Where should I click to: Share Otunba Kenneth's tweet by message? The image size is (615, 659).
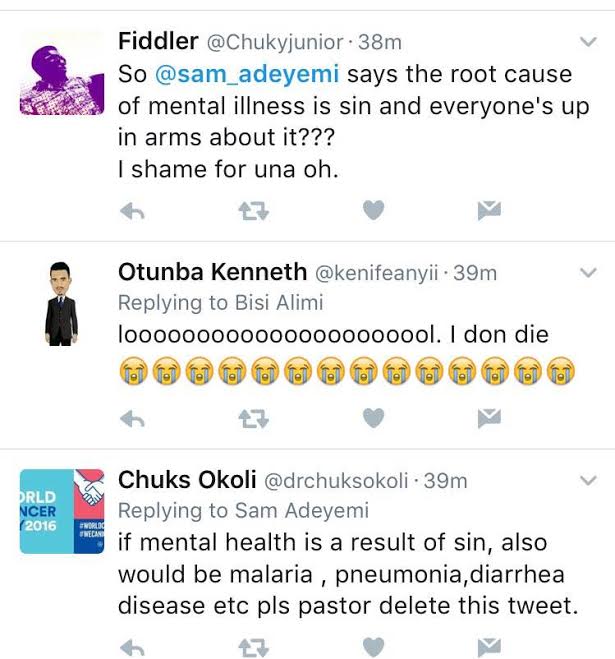[489, 419]
